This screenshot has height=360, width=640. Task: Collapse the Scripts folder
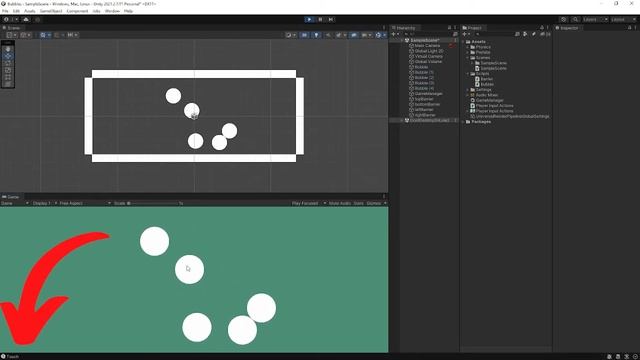tap(468, 73)
